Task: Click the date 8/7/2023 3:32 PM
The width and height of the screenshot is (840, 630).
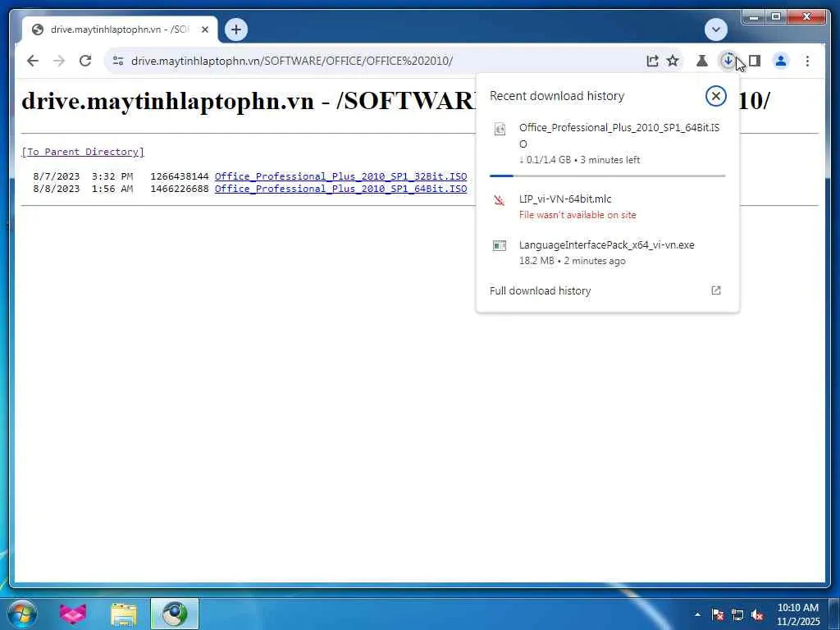Action: 83,176
